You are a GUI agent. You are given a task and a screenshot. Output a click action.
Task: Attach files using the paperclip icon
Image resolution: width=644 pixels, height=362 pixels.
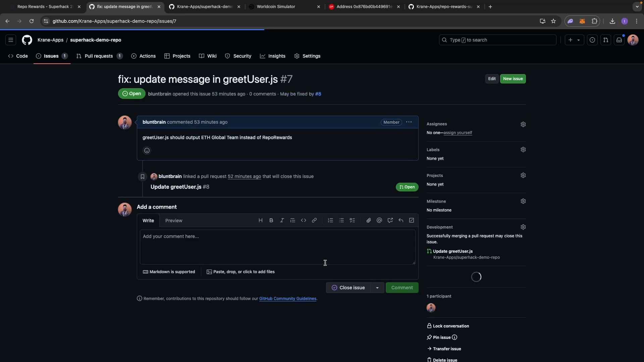point(369,221)
